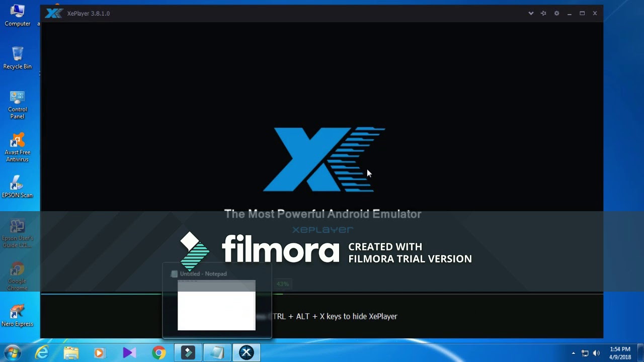Open the volume control tray icon

point(596,353)
